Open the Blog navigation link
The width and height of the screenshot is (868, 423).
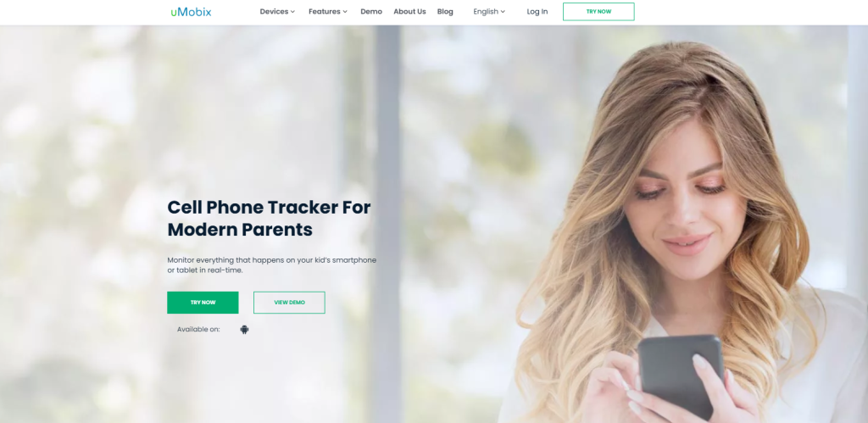pos(445,12)
